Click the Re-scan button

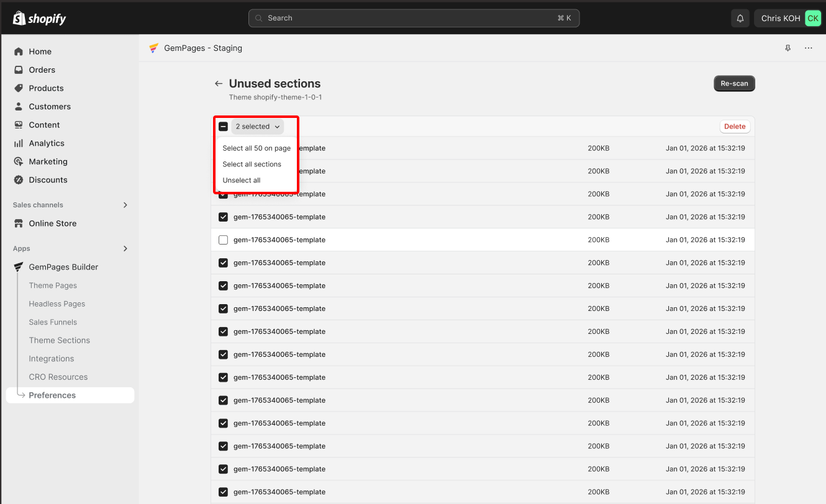tap(734, 83)
